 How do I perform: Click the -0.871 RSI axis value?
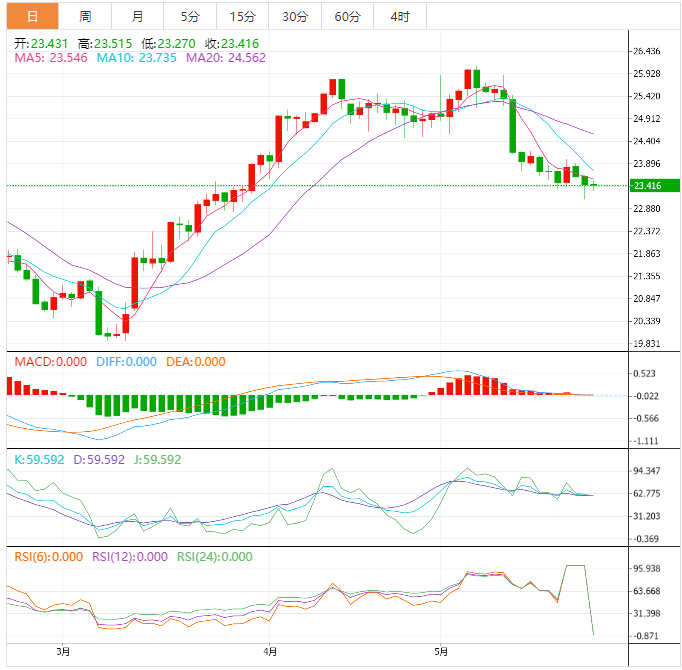pyautogui.click(x=645, y=636)
